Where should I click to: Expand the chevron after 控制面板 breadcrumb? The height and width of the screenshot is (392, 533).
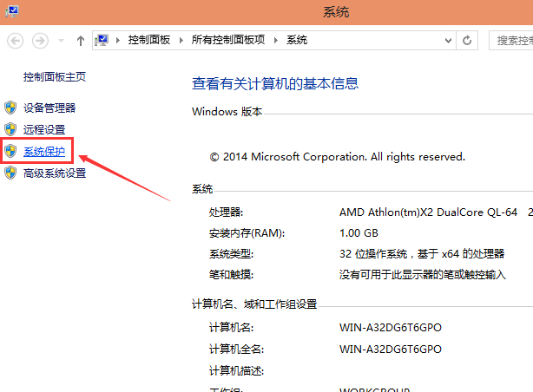(x=181, y=41)
